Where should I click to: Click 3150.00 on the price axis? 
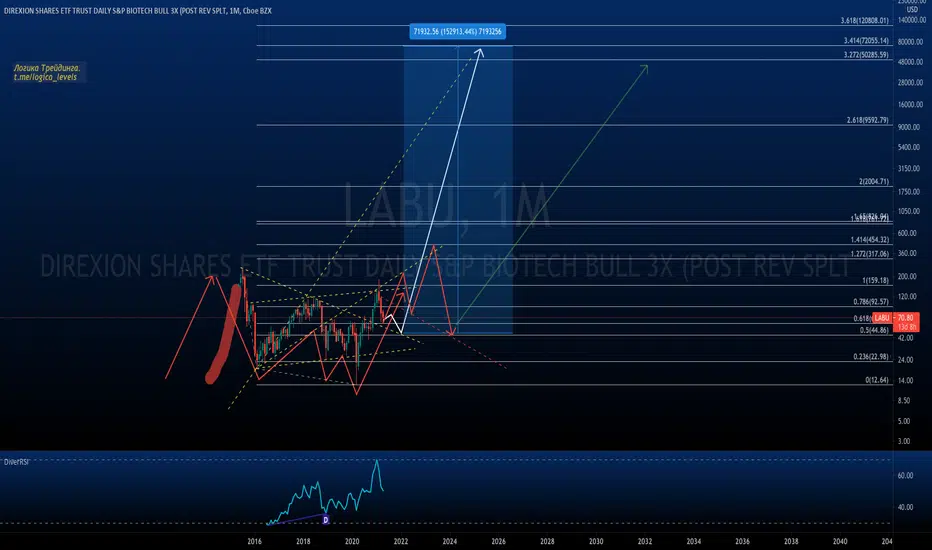[x=909, y=169]
